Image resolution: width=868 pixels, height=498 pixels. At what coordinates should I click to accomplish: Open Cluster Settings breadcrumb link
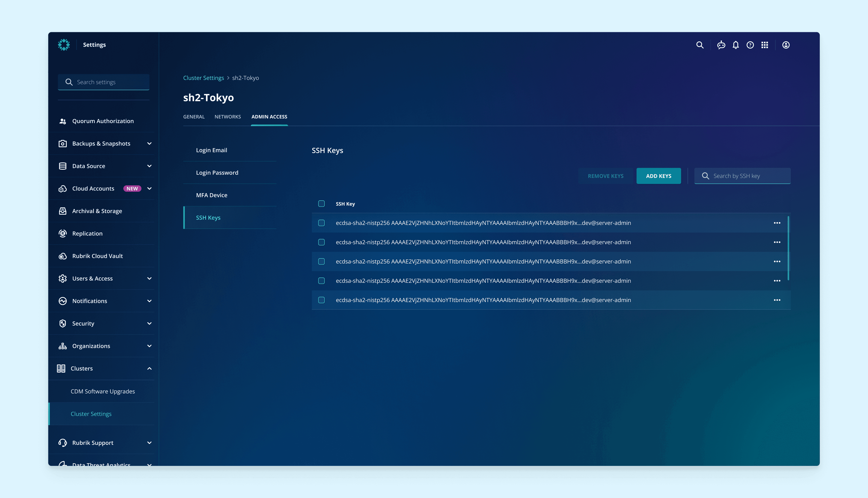[203, 78]
